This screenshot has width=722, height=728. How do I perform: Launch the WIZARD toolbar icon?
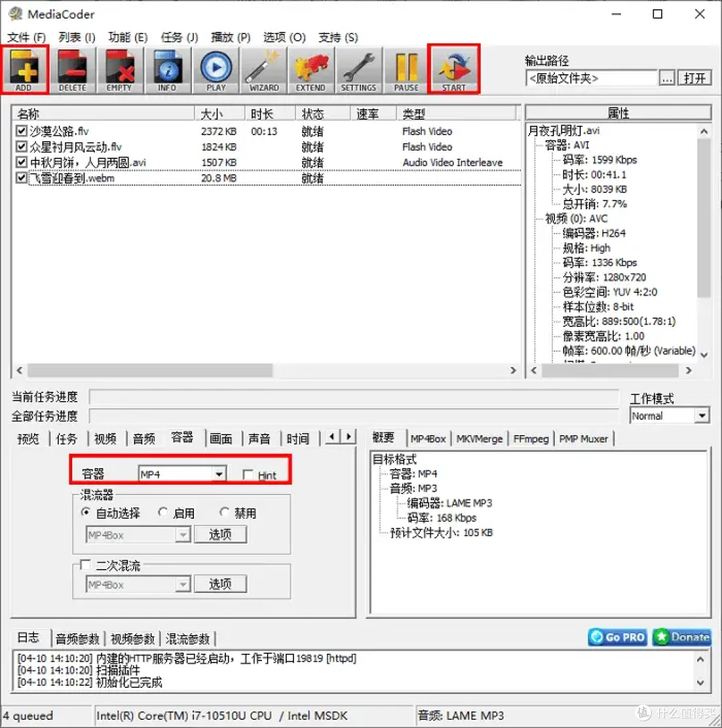[263, 70]
